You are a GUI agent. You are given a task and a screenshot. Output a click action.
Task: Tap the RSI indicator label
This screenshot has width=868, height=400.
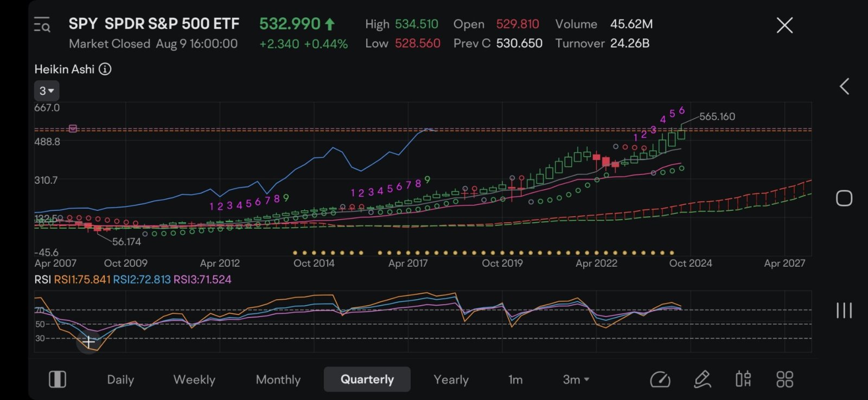coord(42,280)
